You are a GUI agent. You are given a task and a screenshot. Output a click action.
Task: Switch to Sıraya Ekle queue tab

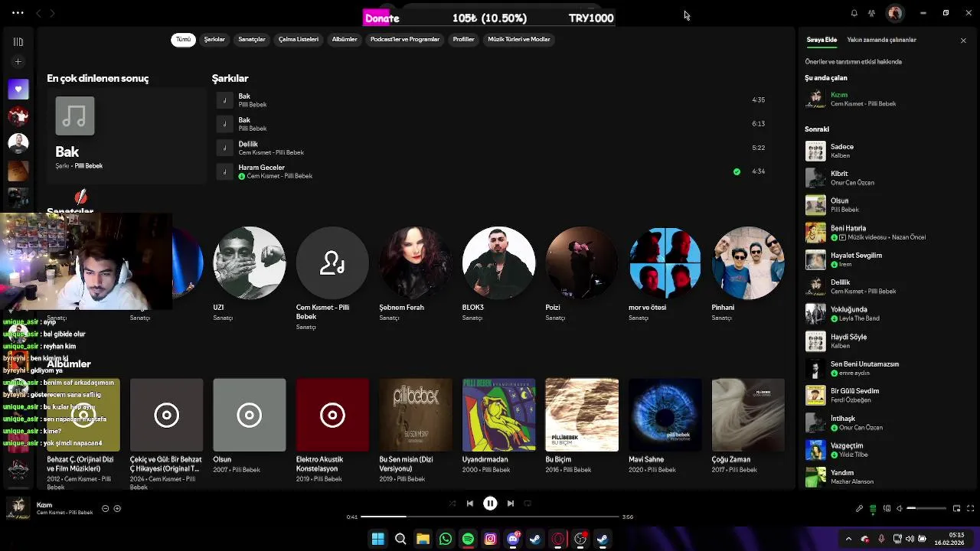tap(822, 40)
